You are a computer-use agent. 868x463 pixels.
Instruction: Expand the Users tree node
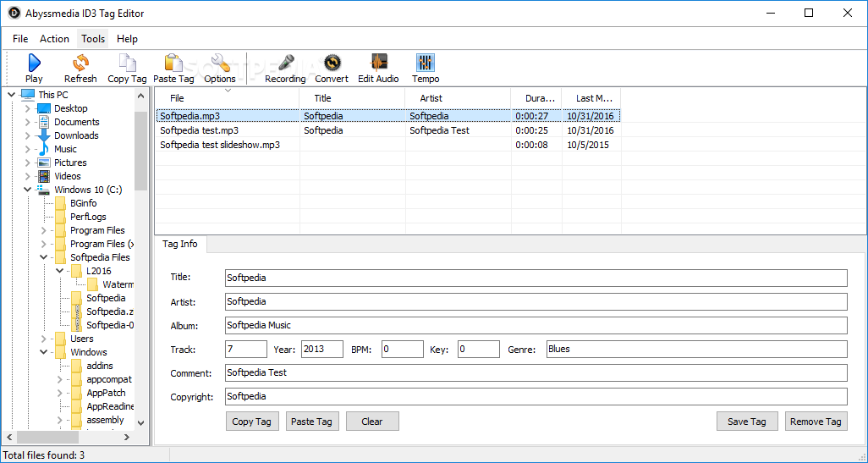pyautogui.click(x=44, y=339)
